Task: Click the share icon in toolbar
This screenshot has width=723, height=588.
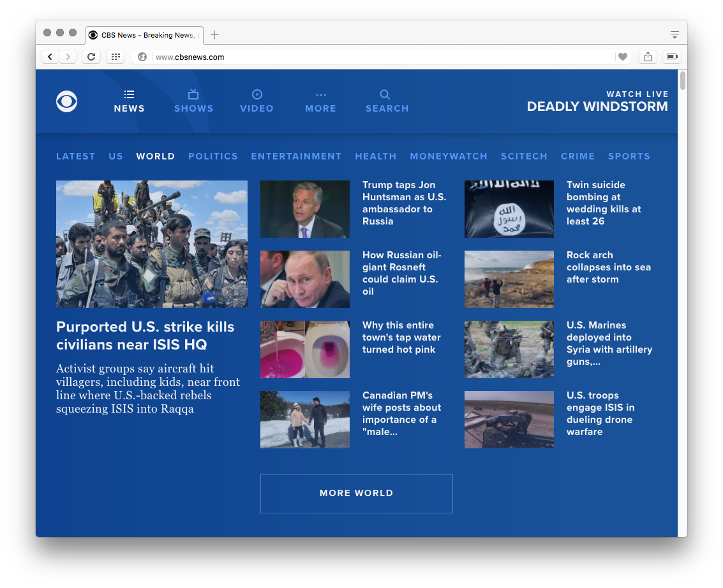Action: point(648,57)
